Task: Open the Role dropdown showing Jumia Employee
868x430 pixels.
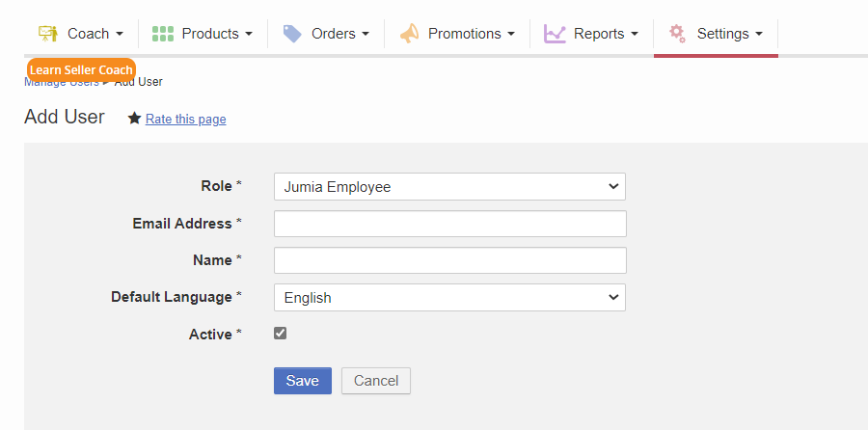Action: pos(449,187)
